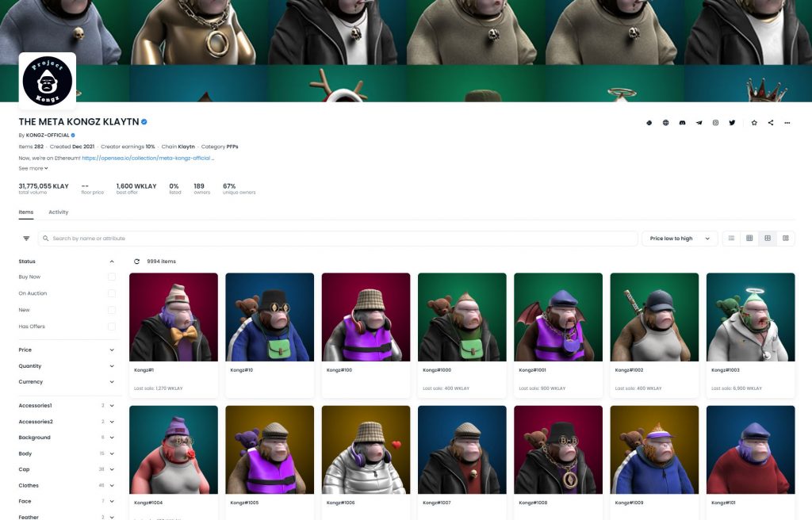The image size is (812, 520).
Task: Open the Kongz#1009 NFT card
Action: 654,462
